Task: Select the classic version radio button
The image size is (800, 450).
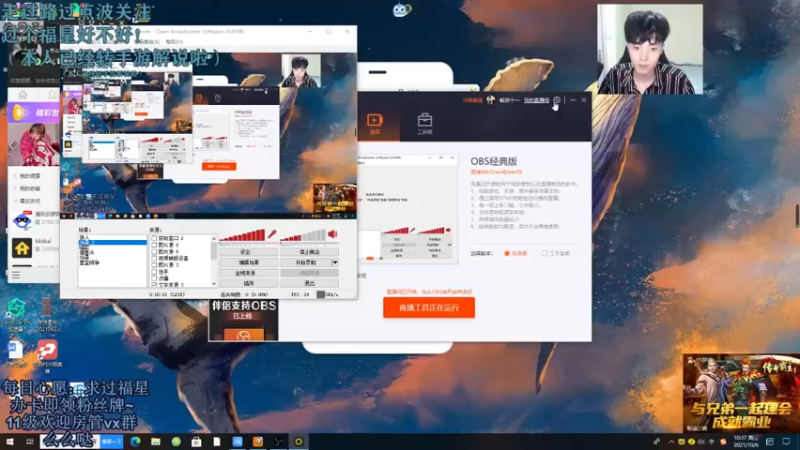Action: (x=507, y=253)
